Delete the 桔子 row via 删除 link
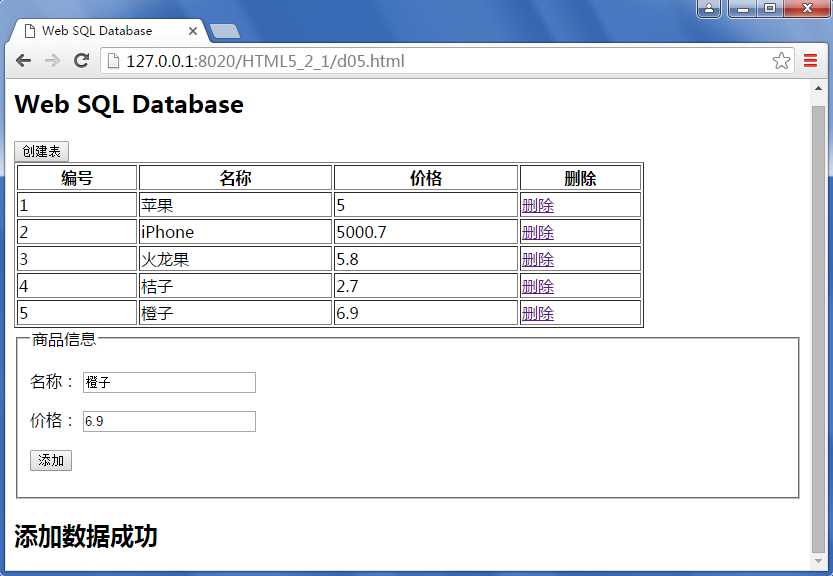The height and width of the screenshot is (576, 833). point(538,286)
